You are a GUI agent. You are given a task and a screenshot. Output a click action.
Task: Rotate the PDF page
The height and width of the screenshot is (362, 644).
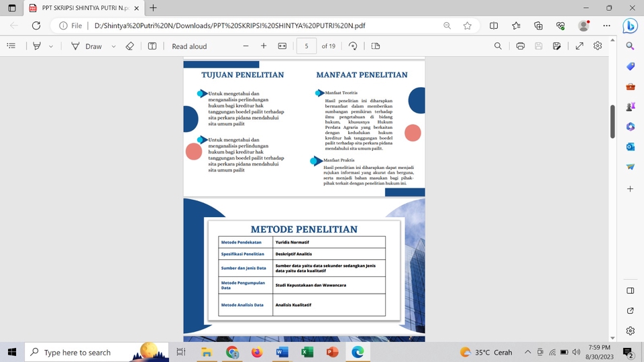click(353, 46)
